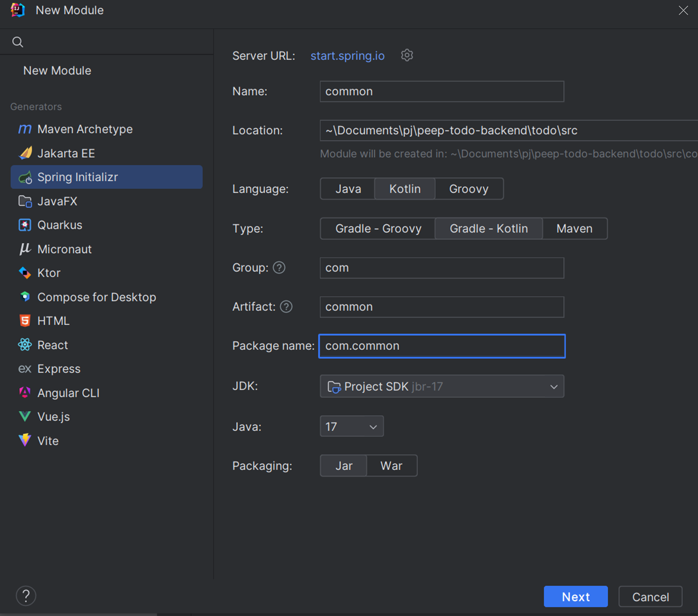Screen dimensions: 698x616
Task: Click the Compose for Desktop icon
Action: [25, 297]
